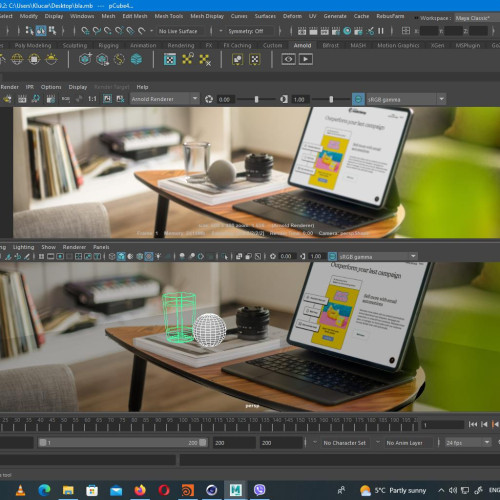
Task: Toggle viewport grid display
Action: tap(41, 256)
